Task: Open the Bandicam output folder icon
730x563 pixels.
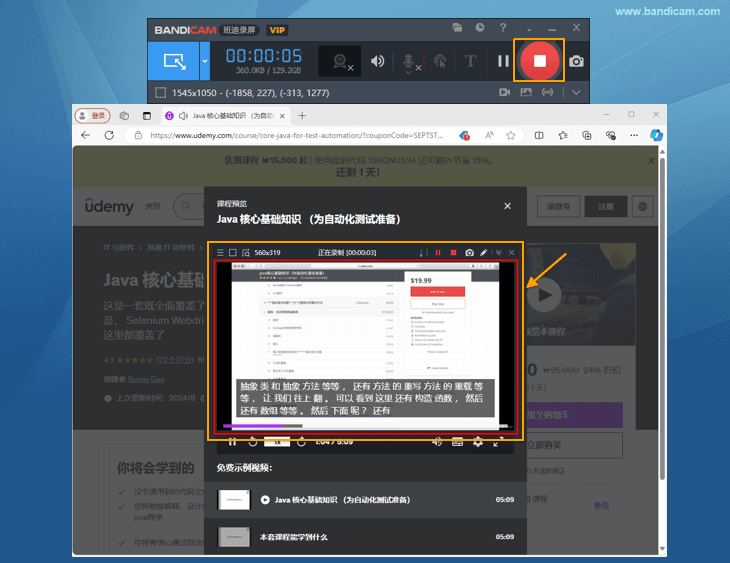Action: (457, 28)
